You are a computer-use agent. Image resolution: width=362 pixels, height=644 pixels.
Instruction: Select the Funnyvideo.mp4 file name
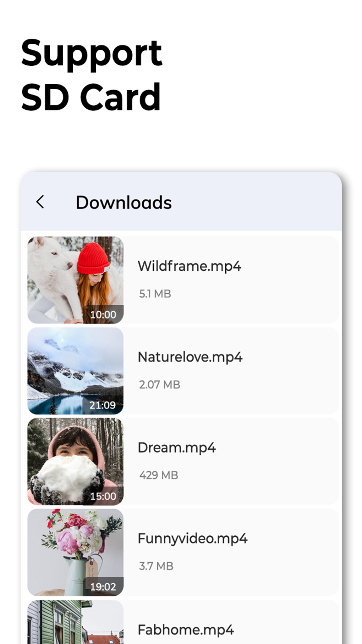[193, 539]
